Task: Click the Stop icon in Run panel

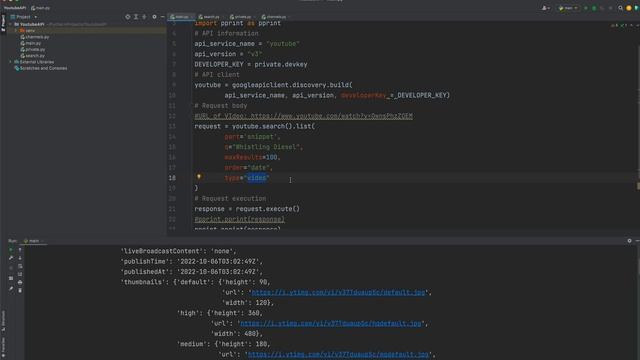Action: 11,268
